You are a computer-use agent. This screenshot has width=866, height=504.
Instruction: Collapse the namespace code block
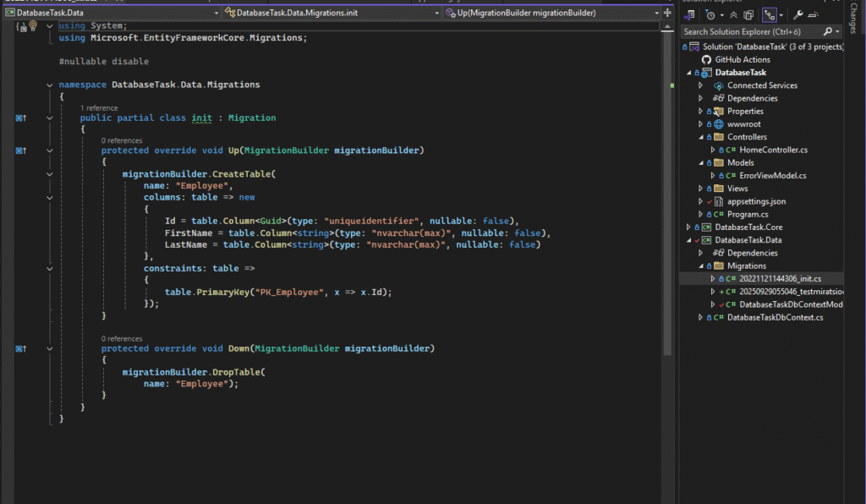[49, 85]
